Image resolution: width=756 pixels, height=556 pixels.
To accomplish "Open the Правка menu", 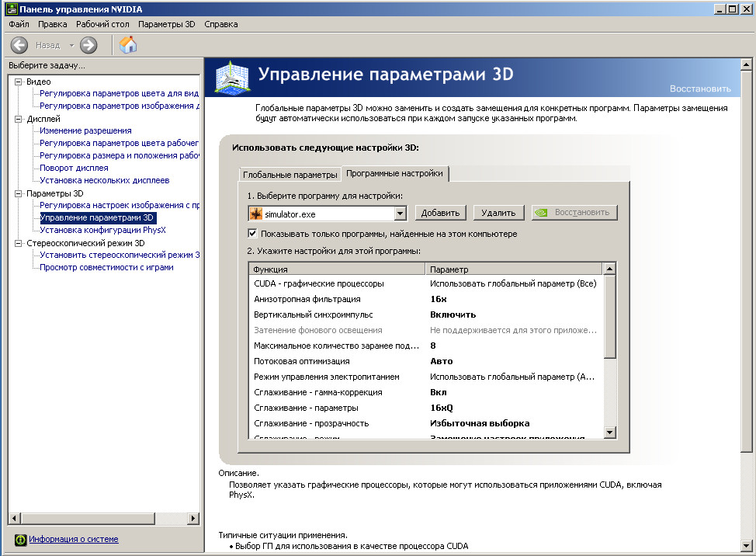I will click(x=53, y=24).
